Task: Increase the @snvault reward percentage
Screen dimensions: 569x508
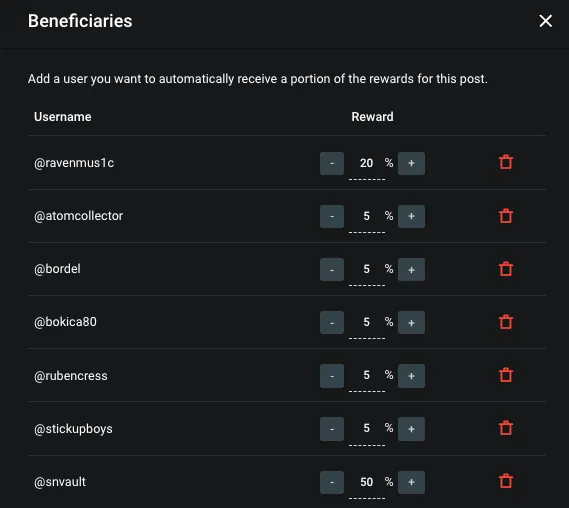Action: click(x=411, y=482)
